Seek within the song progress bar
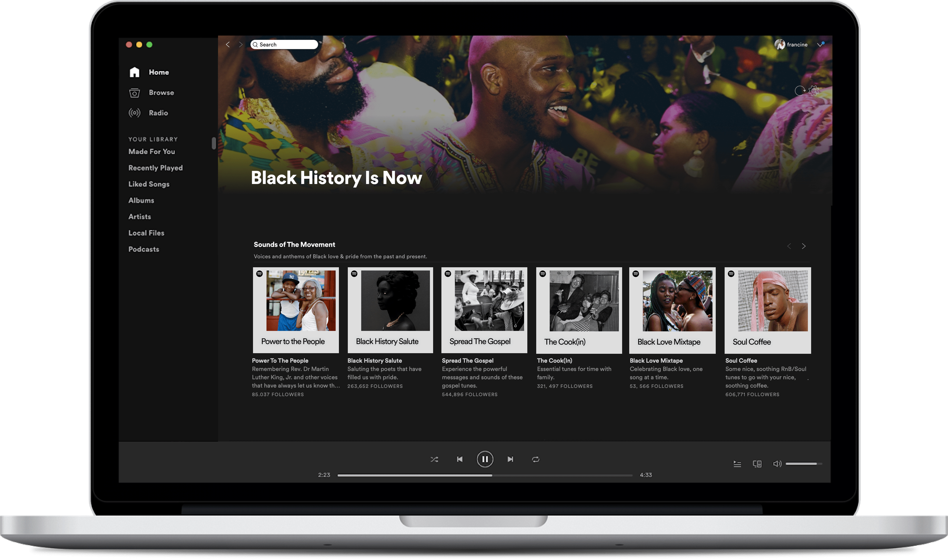 485,475
